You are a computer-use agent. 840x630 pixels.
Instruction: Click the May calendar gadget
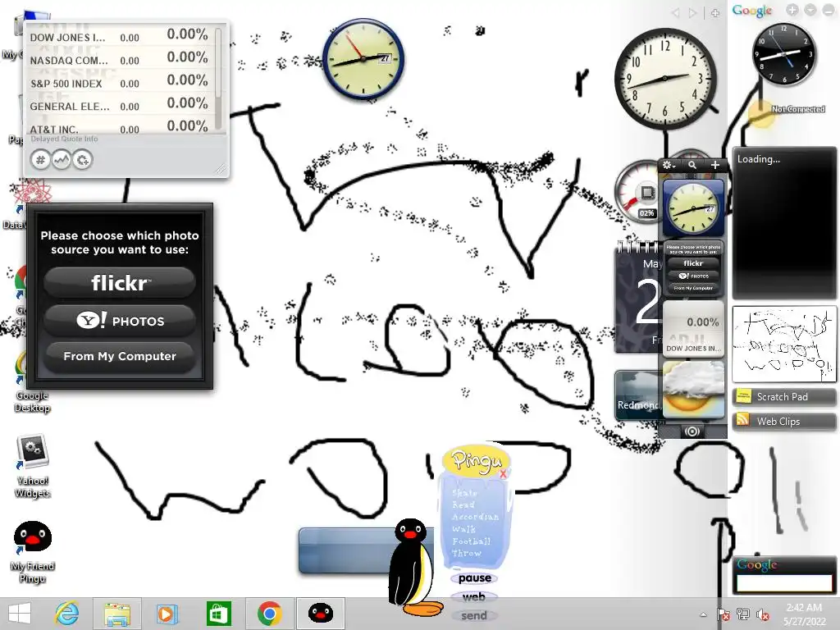point(637,297)
